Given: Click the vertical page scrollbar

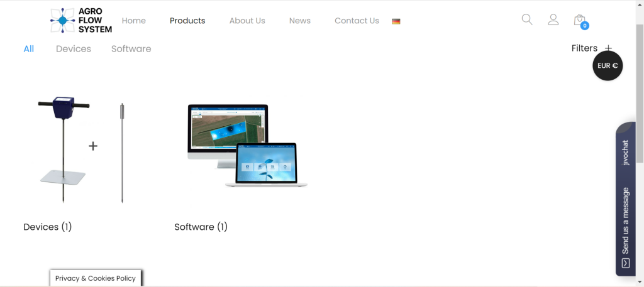Looking at the screenshot, I should (640, 92).
